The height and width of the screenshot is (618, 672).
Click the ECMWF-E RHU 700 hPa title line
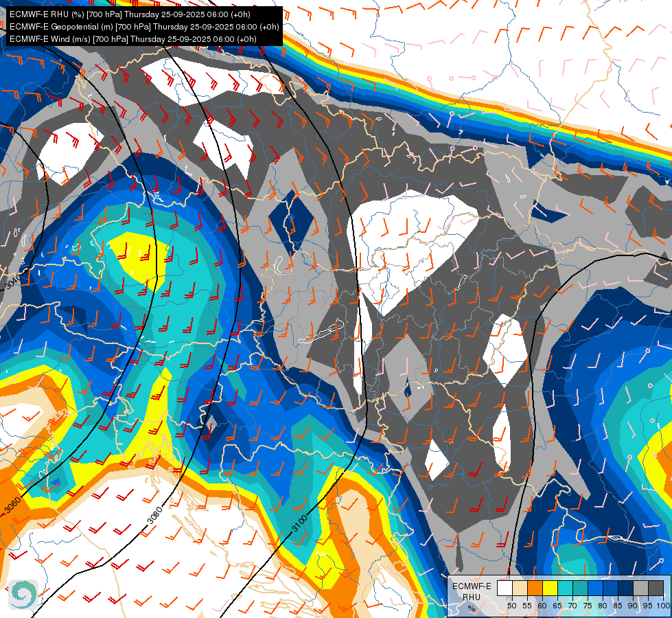point(130,14)
